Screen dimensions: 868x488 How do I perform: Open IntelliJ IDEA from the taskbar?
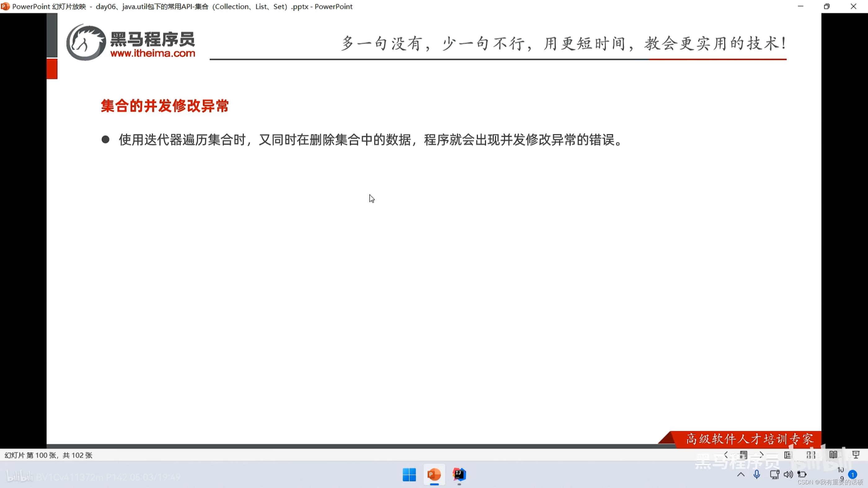tap(459, 475)
